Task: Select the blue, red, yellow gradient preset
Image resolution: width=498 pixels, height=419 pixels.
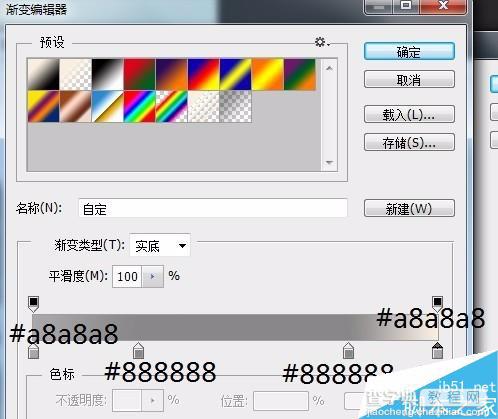Action: click(204, 74)
